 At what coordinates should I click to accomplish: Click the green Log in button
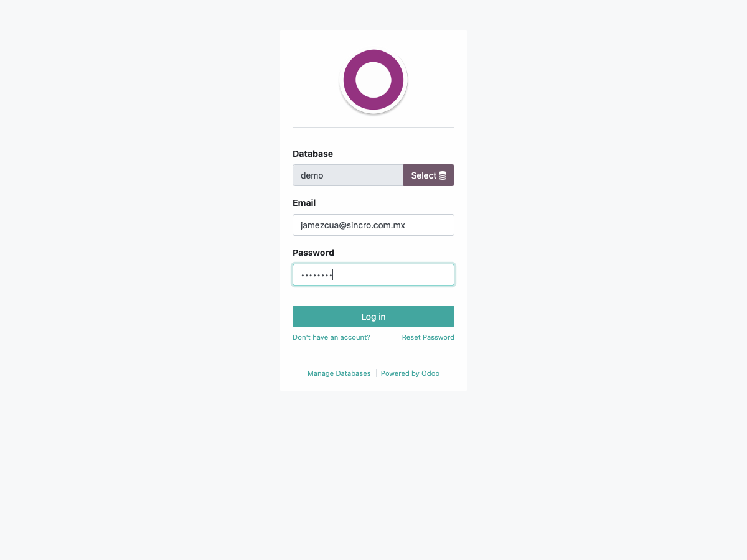(374, 317)
